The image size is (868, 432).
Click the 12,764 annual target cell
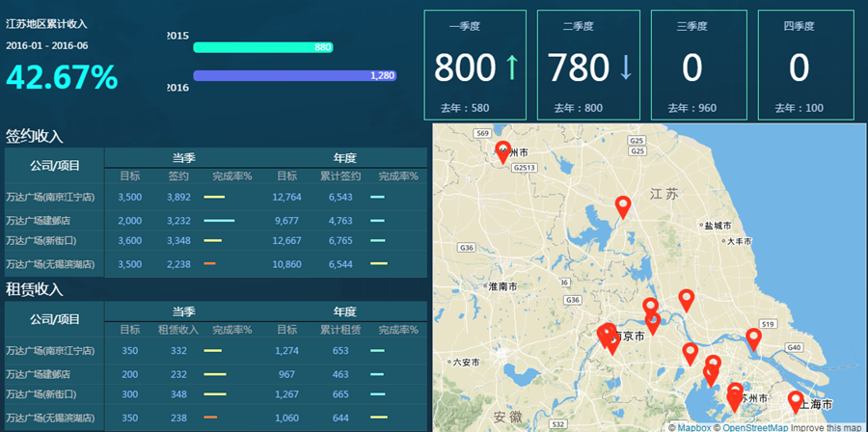(286, 197)
